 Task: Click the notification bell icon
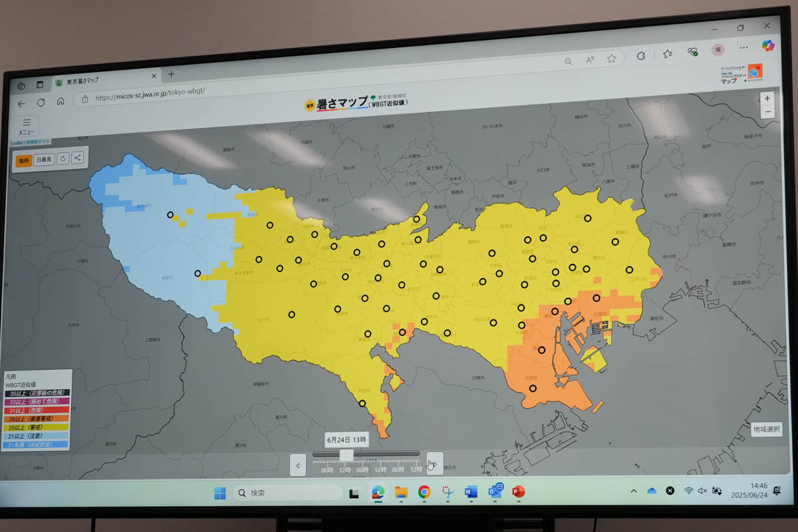(x=778, y=490)
